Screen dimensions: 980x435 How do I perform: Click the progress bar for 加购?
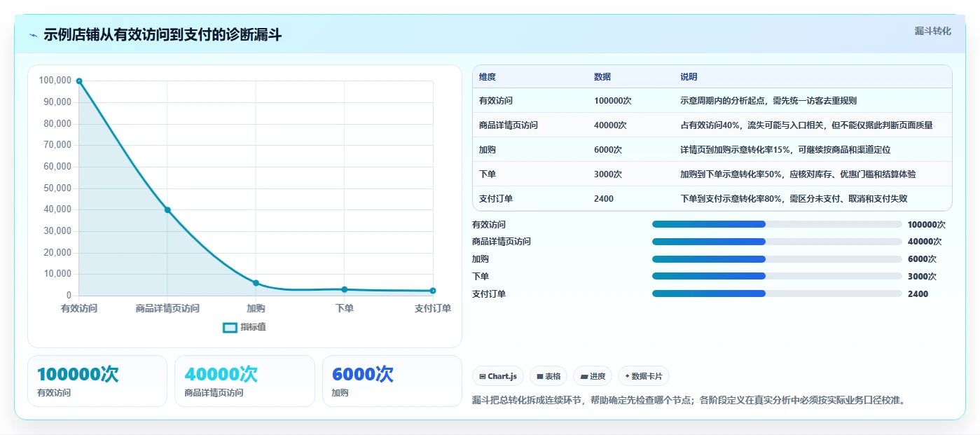777,259
